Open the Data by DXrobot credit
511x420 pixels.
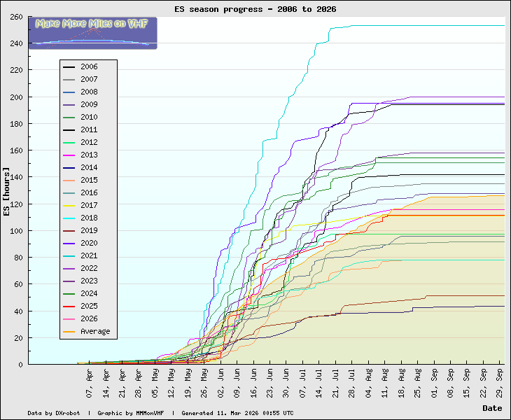(x=58, y=413)
